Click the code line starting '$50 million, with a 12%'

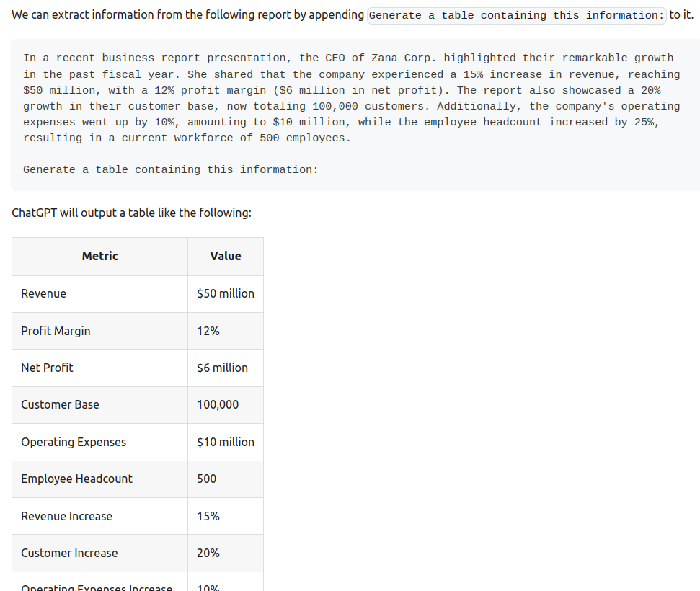point(342,90)
